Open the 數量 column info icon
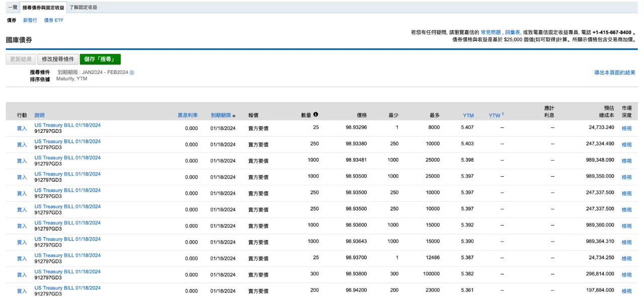 [315, 115]
